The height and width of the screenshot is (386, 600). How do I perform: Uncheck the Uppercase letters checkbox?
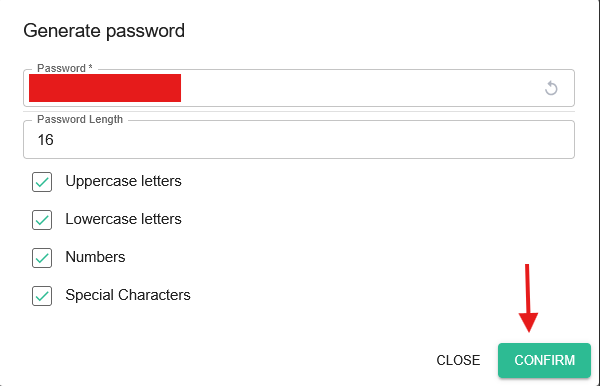coord(42,182)
